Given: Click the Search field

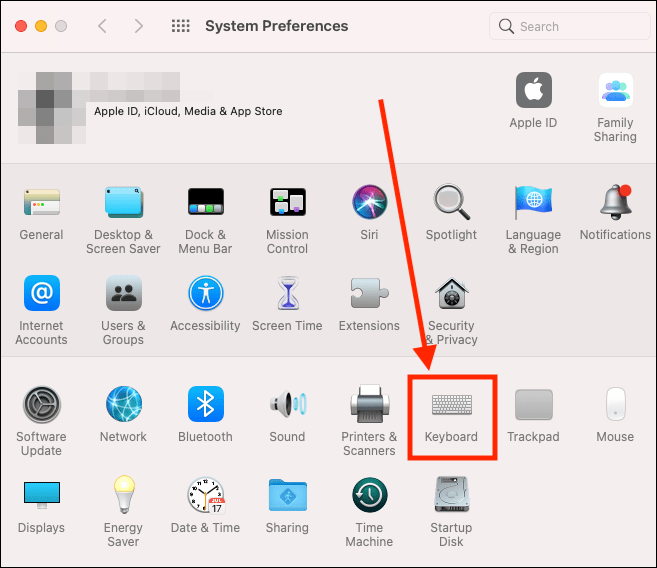Looking at the screenshot, I should 569,26.
